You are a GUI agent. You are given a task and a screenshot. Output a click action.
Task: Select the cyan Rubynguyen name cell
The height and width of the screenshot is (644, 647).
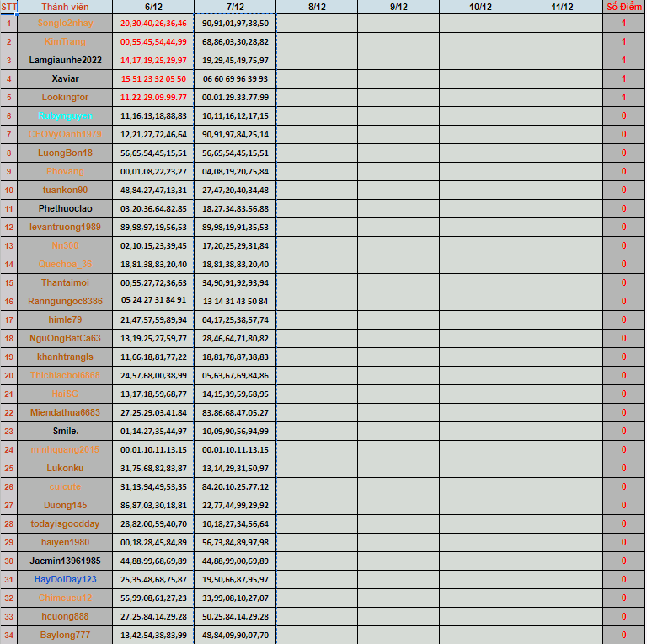tap(65, 116)
